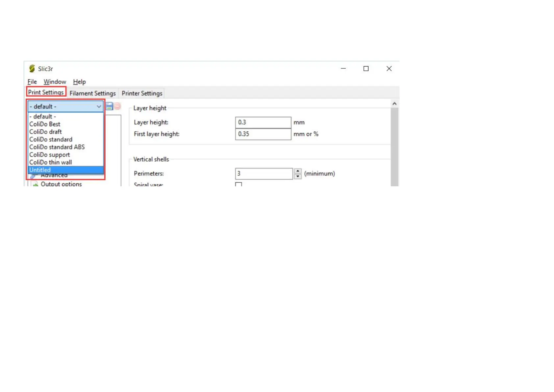Select the ColiDo support preset

tap(65, 155)
